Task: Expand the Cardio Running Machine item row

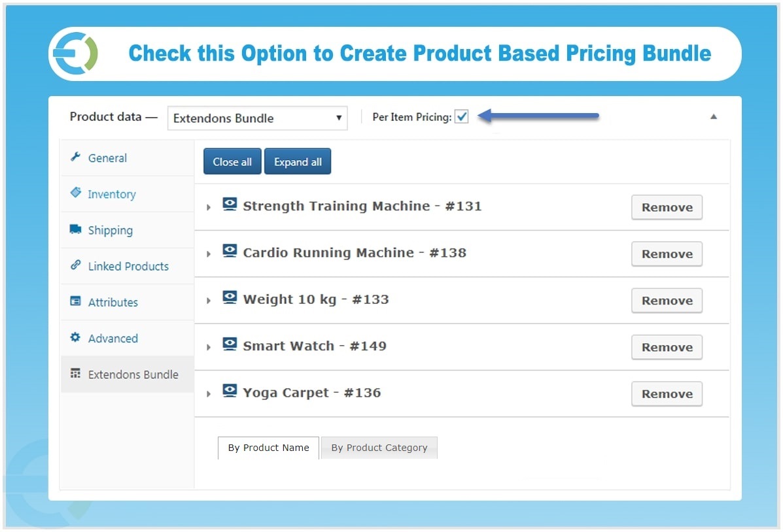Action: [208, 252]
